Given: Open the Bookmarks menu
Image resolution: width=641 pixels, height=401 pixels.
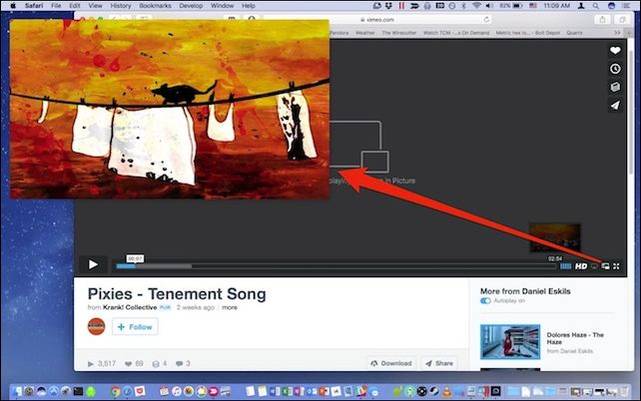Looking at the screenshot, I should pos(155,6).
